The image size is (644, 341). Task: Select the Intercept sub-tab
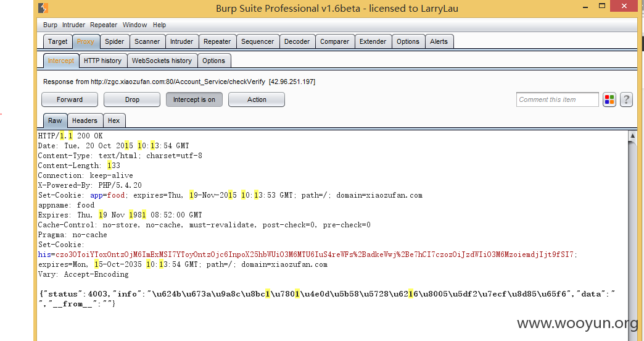(x=61, y=61)
